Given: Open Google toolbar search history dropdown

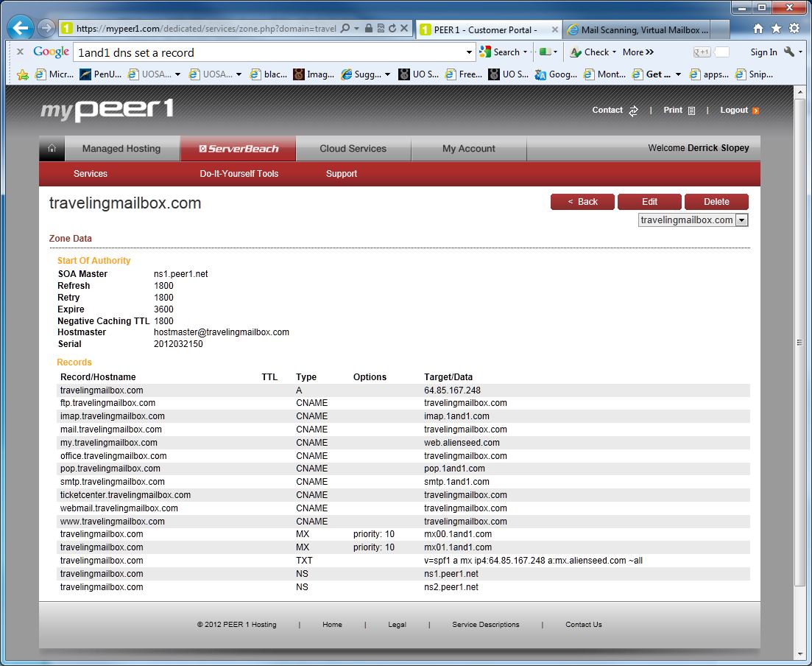Looking at the screenshot, I should tap(469, 52).
